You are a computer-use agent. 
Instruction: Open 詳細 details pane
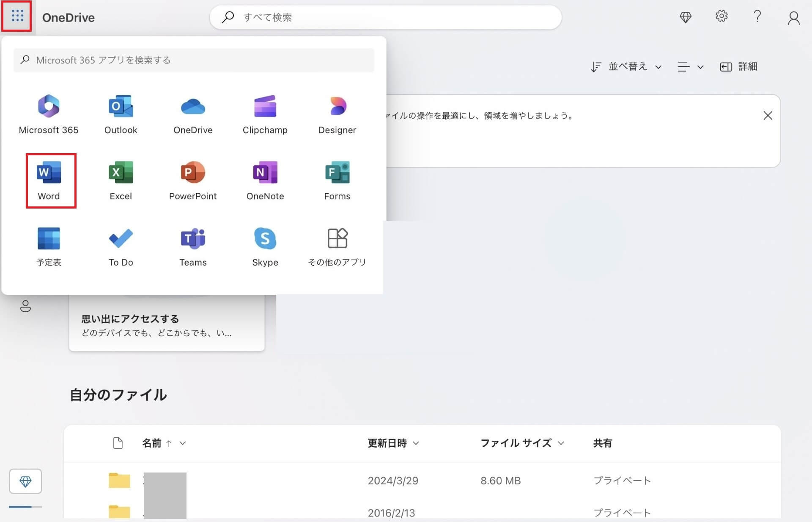tap(738, 66)
